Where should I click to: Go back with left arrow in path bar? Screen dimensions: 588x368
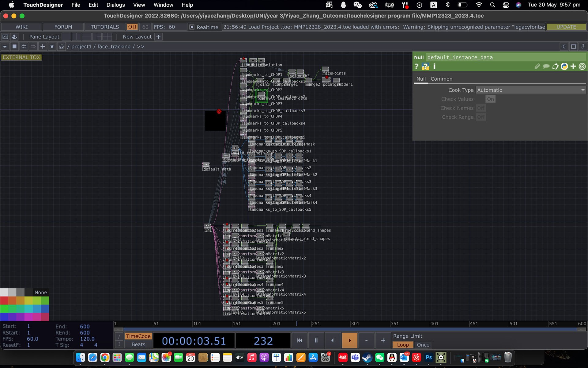(24, 47)
